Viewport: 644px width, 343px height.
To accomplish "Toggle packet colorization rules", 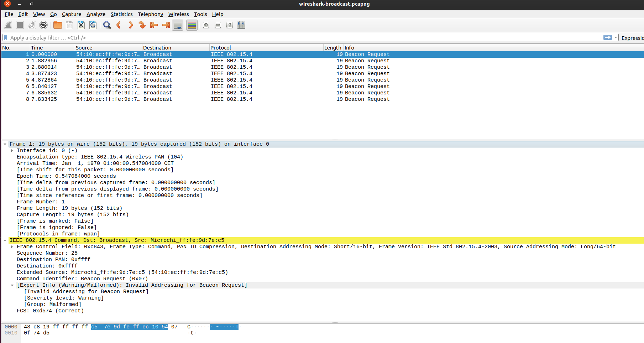I will tap(192, 25).
